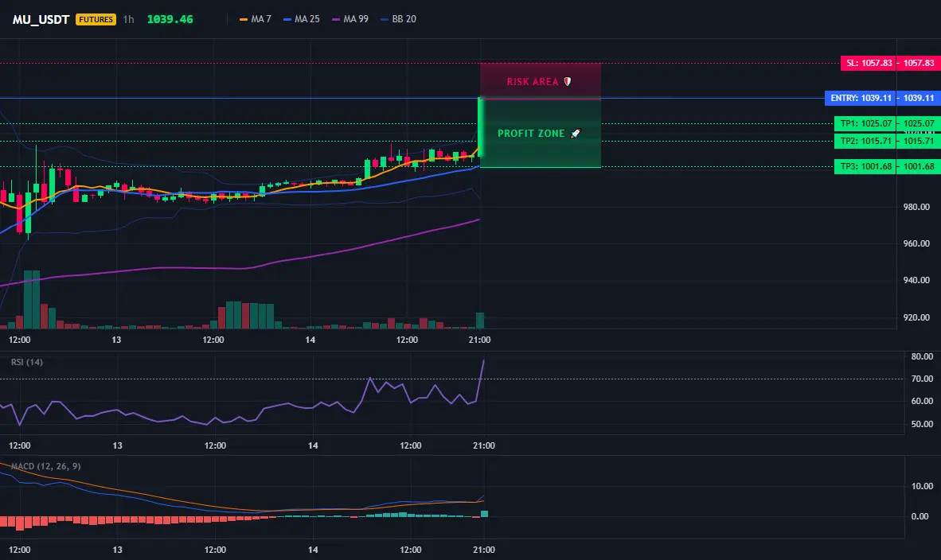Image resolution: width=941 pixels, height=560 pixels.
Task: Click the blue ENTRY: 1039.11 tag
Action: [861, 98]
